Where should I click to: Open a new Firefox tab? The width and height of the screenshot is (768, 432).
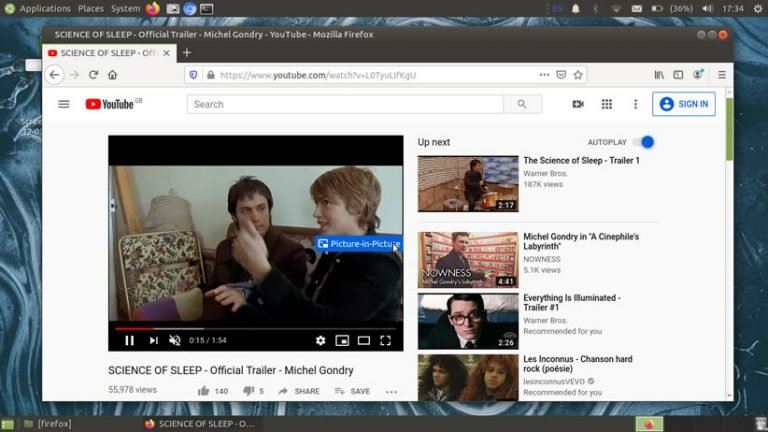(187, 53)
